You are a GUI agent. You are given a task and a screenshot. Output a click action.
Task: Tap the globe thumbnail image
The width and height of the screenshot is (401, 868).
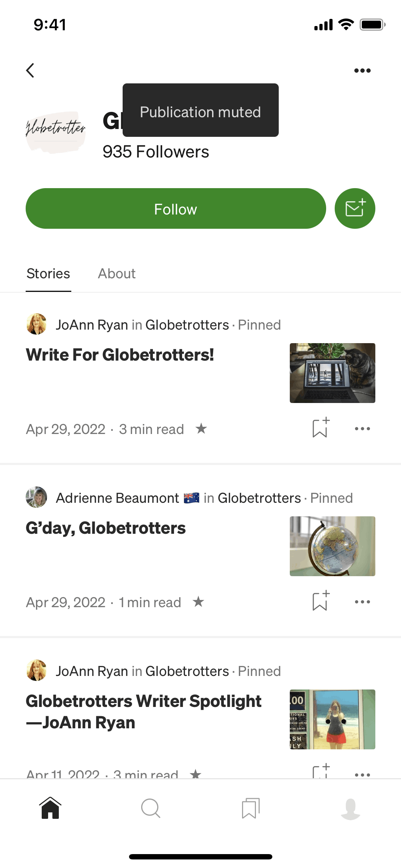(332, 546)
